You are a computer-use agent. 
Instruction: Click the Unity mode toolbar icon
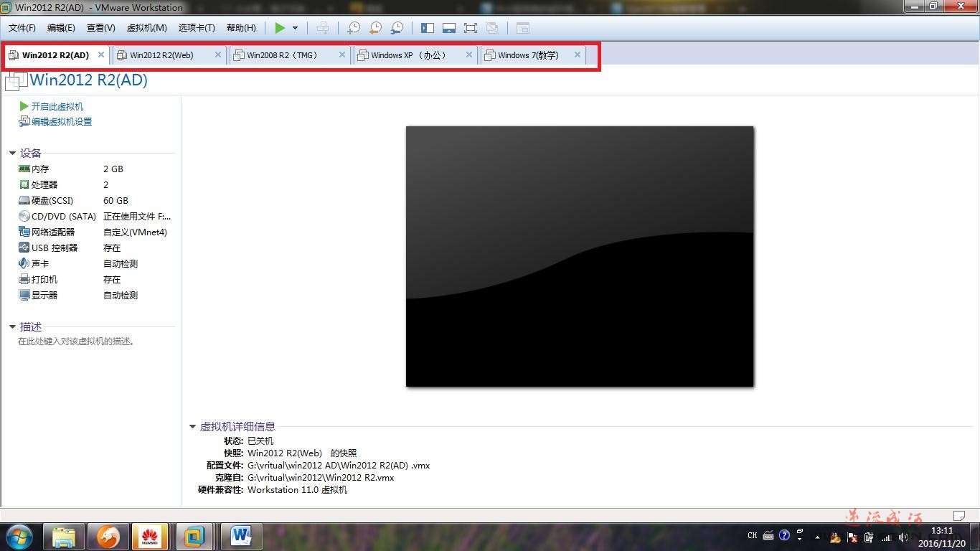point(492,28)
